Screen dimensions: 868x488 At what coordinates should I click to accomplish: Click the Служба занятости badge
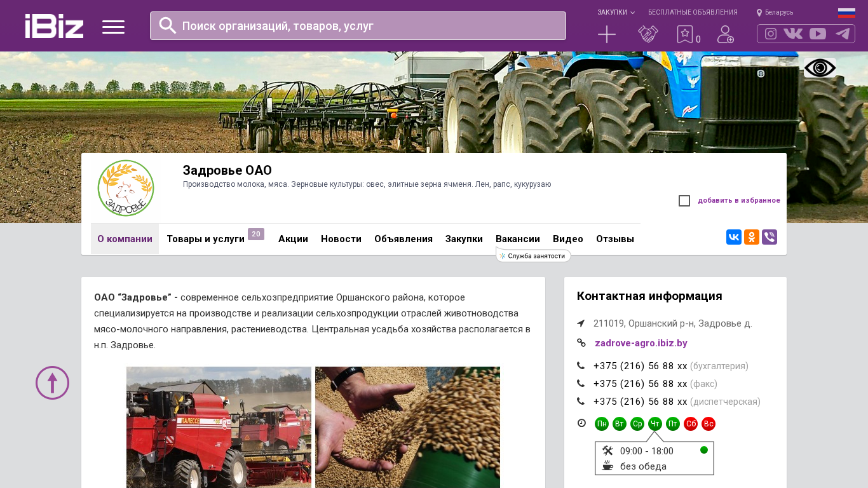coord(533,255)
